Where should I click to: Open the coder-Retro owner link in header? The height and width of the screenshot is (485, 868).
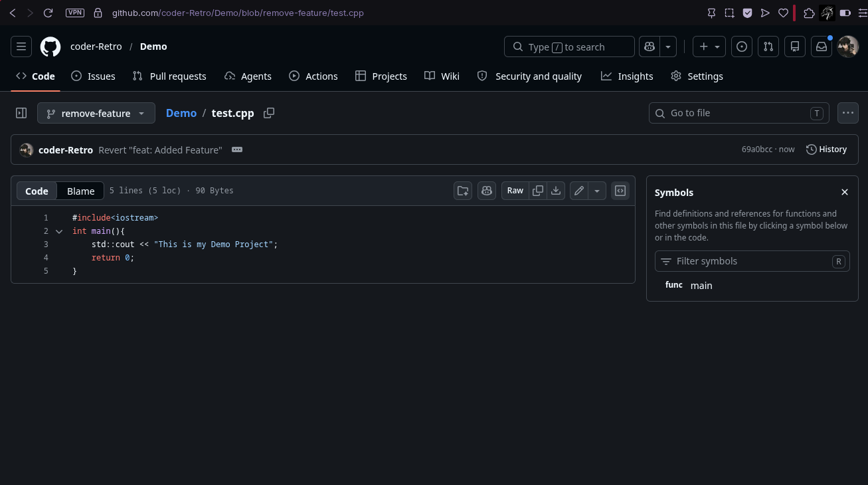[96, 47]
